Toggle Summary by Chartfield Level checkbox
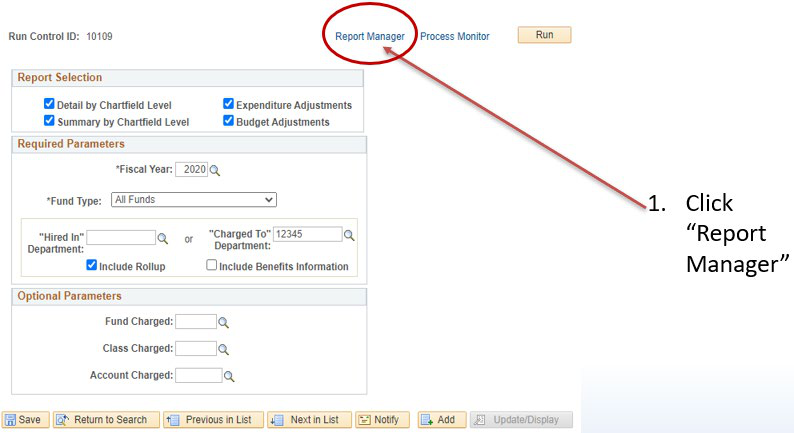The height and width of the screenshot is (433, 794). point(49,121)
